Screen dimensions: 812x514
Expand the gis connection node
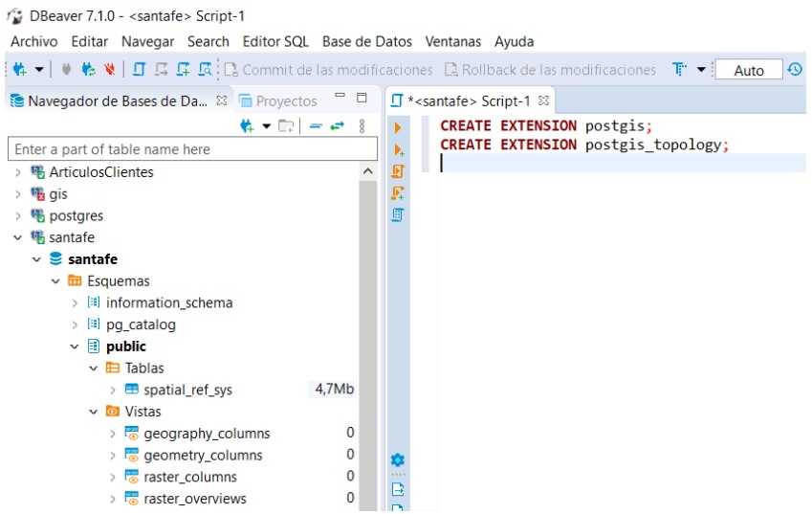(x=17, y=193)
